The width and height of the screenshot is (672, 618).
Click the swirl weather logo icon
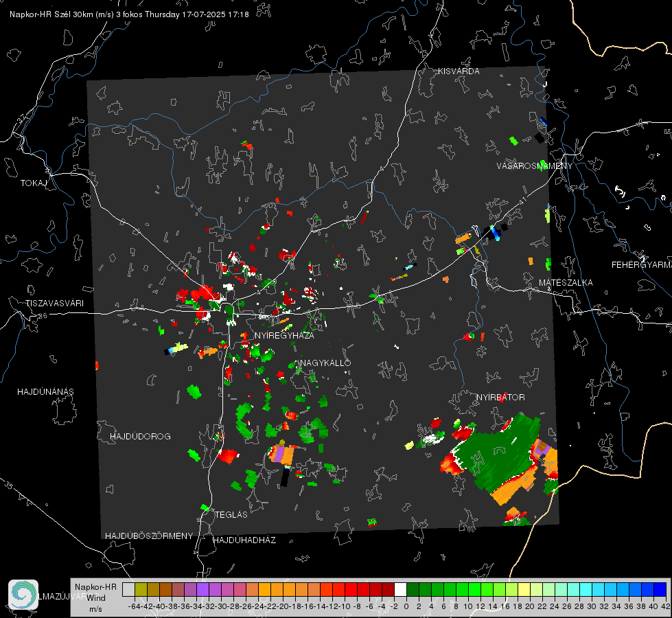pyautogui.click(x=23, y=595)
